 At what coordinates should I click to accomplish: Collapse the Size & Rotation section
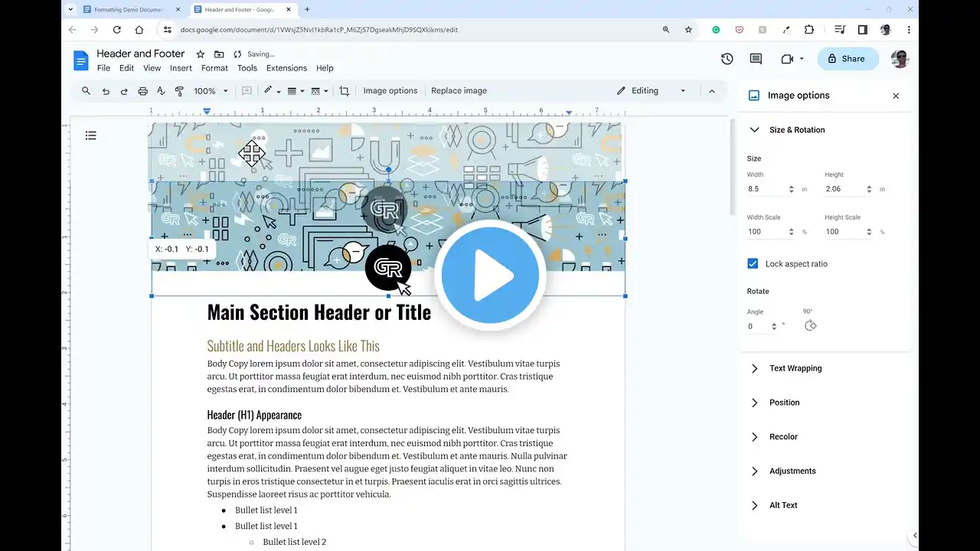(x=754, y=130)
